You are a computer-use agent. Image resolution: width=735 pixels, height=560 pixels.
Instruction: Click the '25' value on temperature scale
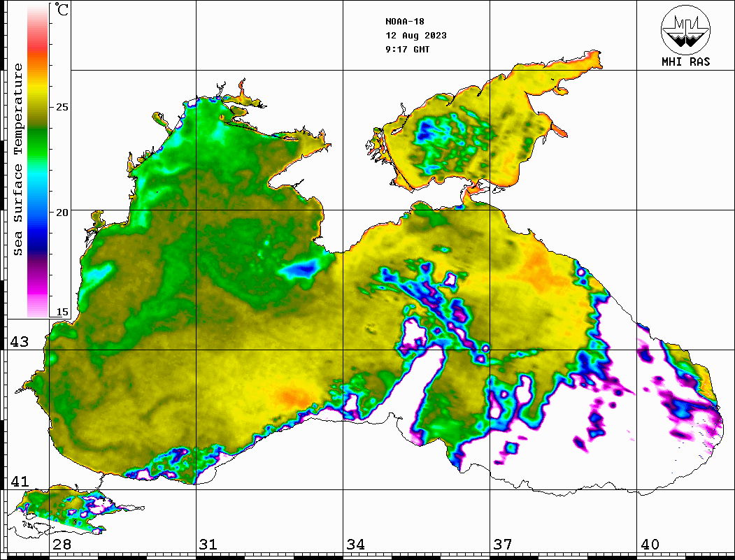tap(62, 107)
